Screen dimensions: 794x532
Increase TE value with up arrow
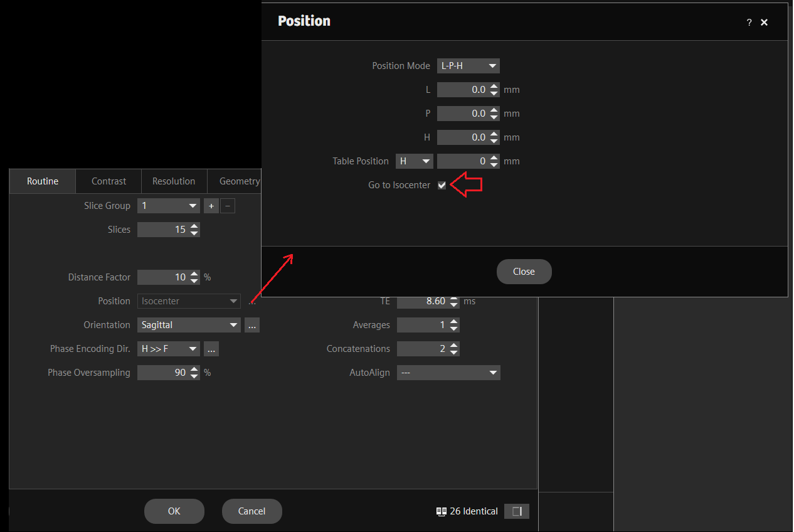pyautogui.click(x=454, y=299)
